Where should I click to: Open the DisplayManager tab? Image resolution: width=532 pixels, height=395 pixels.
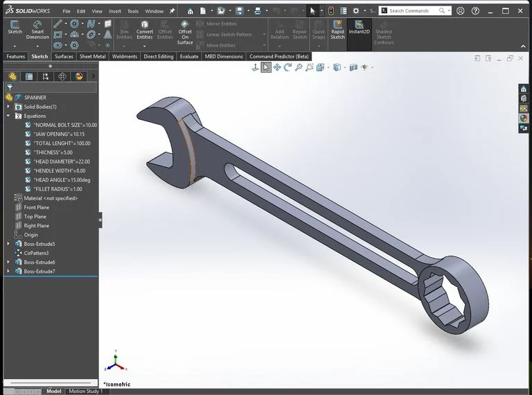pyautogui.click(x=79, y=76)
